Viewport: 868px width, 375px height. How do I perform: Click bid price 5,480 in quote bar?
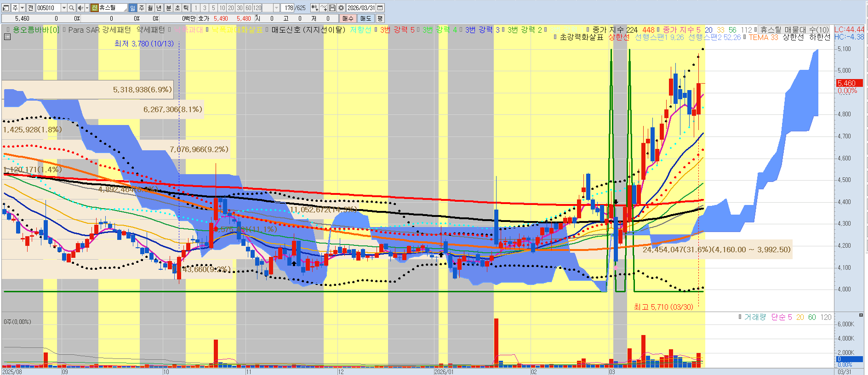[244, 18]
